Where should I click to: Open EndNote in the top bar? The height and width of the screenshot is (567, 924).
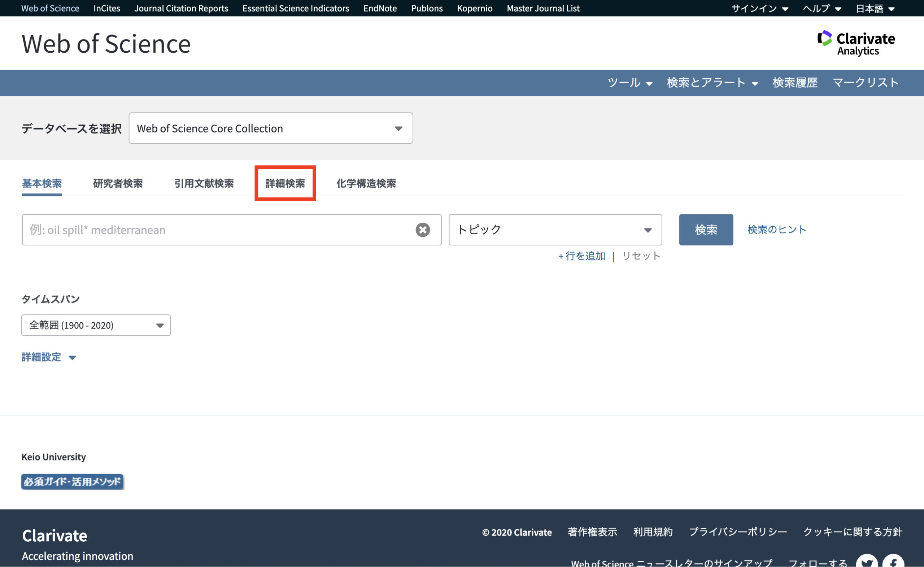[x=380, y=8]
